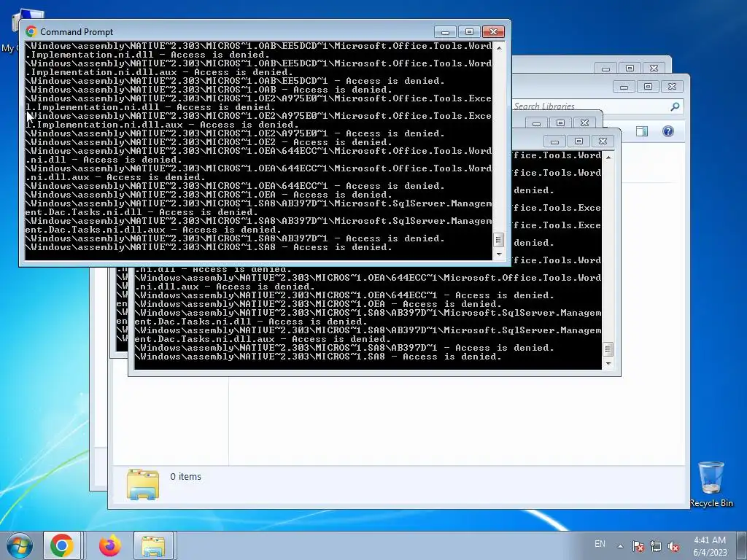Click the libraries folder icon in details pane

143,484
